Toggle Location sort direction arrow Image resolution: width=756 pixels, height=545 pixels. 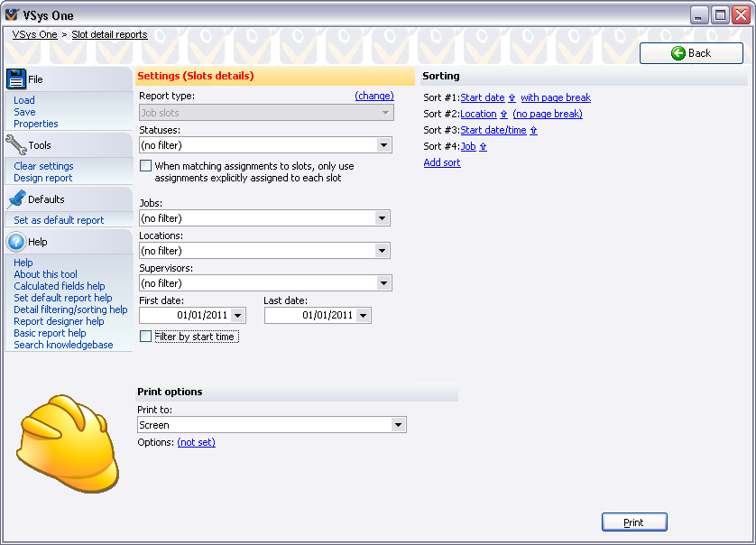pos(503,115)
